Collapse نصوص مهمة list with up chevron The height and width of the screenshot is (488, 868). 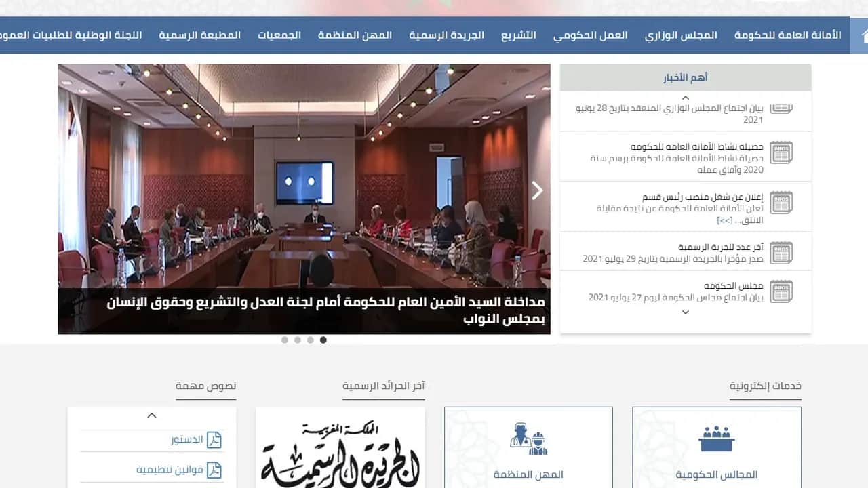152,415
